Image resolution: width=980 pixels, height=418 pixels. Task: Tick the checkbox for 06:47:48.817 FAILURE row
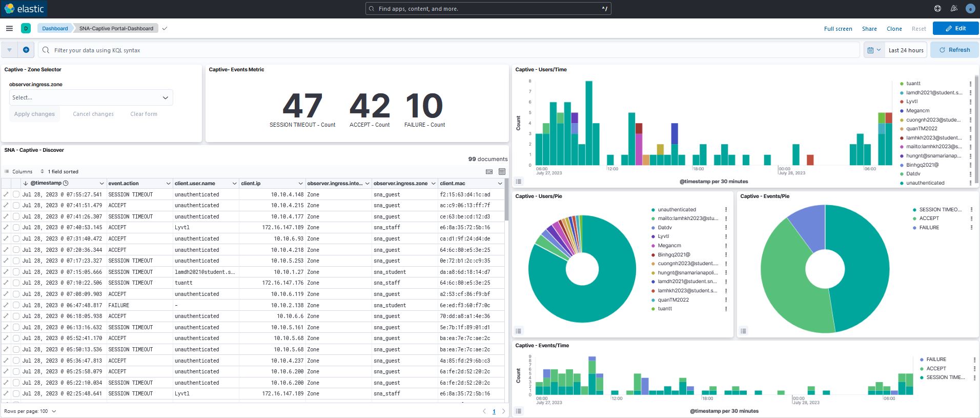click(x=16, y=305)
